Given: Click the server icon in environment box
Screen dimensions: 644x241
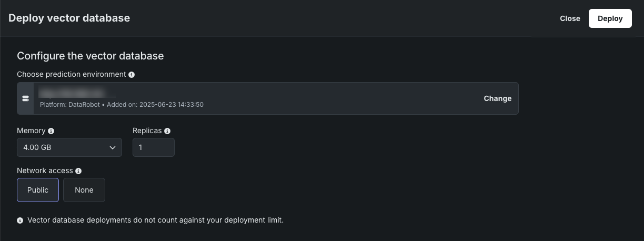Looking at the screenshot, I should 25,98.
